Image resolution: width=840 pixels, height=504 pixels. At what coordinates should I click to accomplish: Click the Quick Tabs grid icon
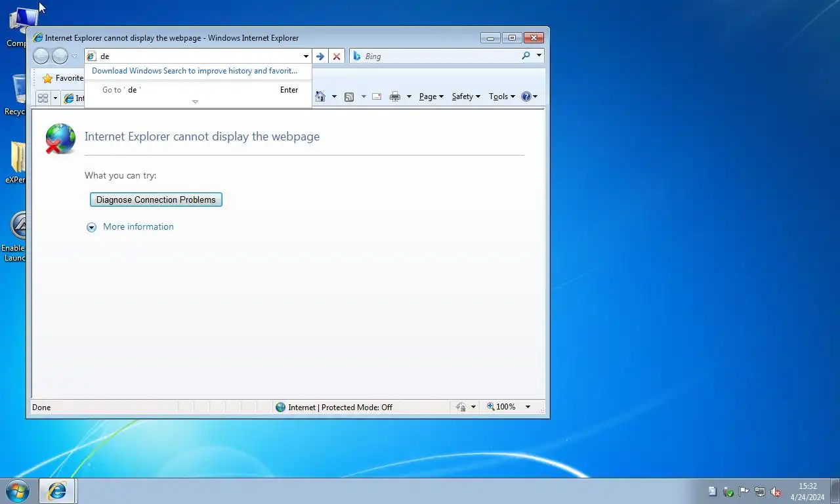tap(43, 98)
